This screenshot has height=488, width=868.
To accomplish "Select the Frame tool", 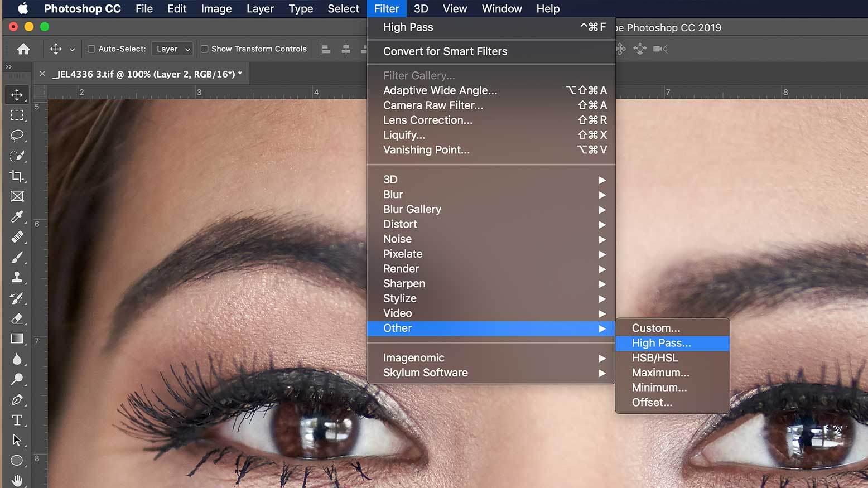I will click(x=17, y=196).
